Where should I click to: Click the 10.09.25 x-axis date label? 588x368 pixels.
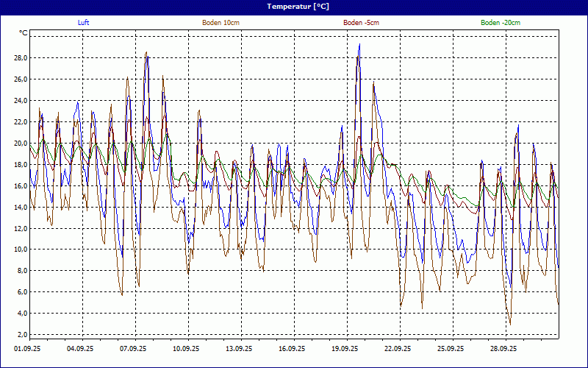click(186, 349)
